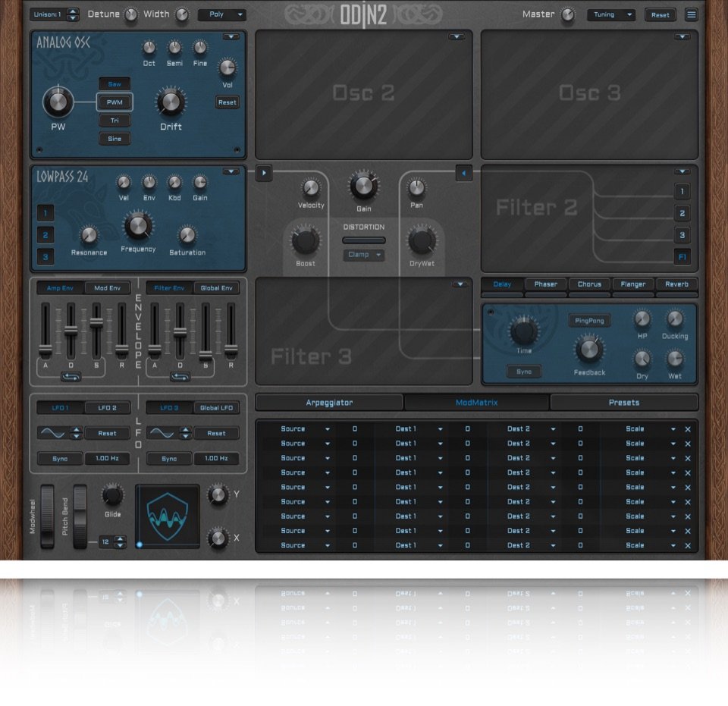This screenshot has height=706, width=728.
Task: Click the XY pad shield logo
Action: 167,516
